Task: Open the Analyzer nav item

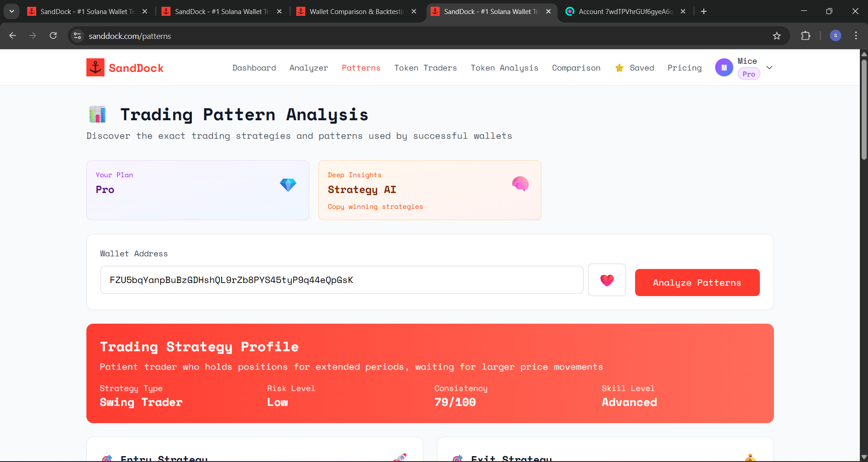Action: point(308,68)
